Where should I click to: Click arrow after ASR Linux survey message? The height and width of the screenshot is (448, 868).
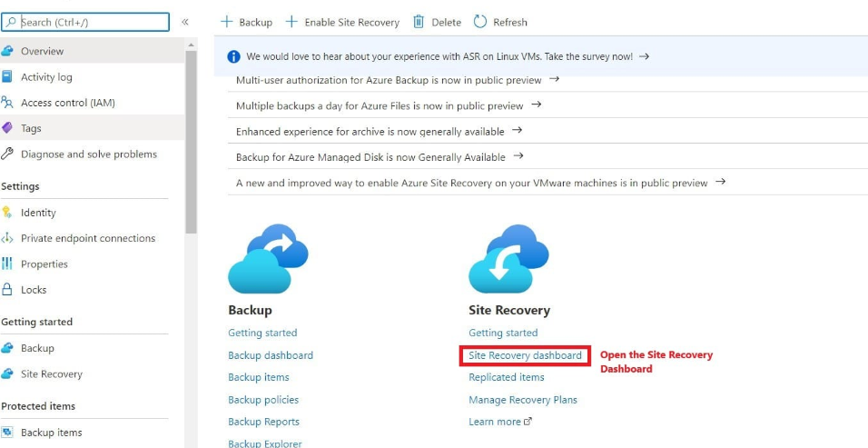[x=644, y=56]
